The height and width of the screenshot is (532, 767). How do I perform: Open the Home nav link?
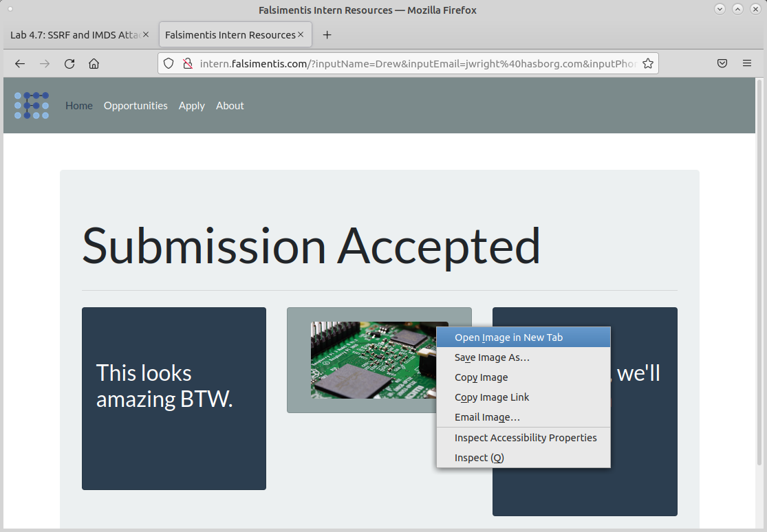79,106
